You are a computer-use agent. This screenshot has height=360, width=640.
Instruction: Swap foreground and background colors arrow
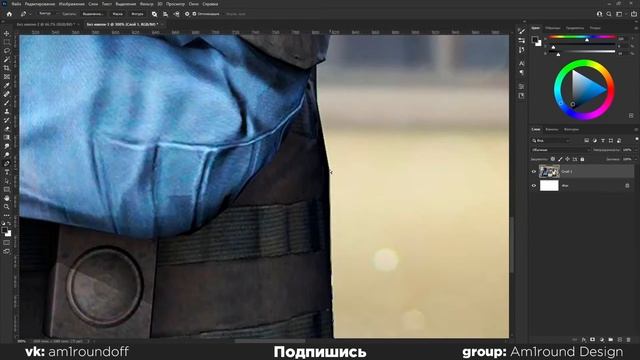pos(9,224)
